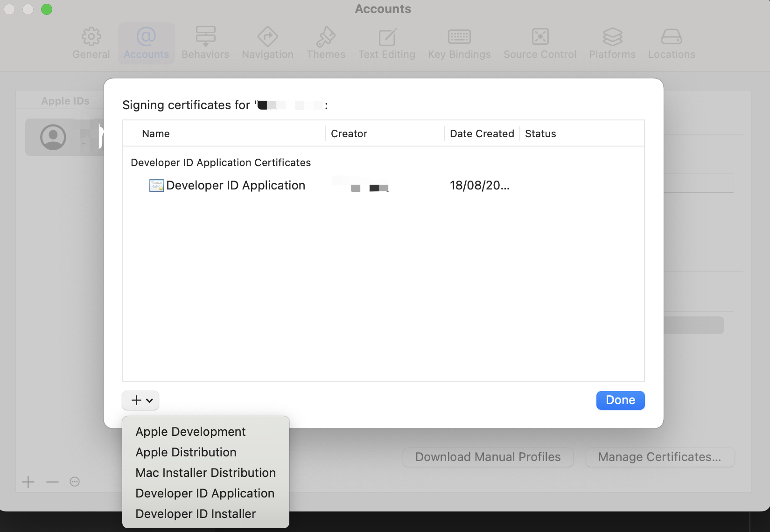Open the Key Bindings preferences tab
This screenshot has height=532, width=770.
pos(459,43)
